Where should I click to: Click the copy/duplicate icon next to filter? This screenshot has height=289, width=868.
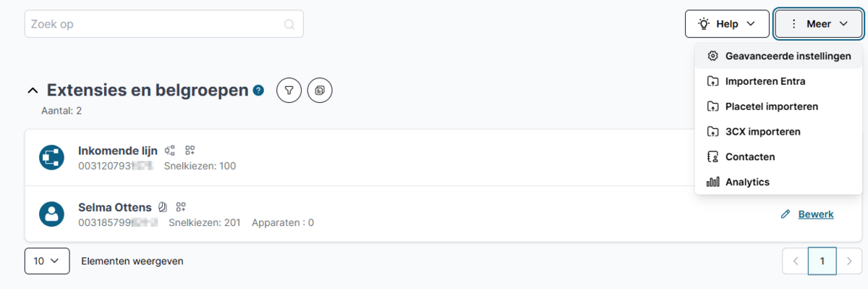320,91
